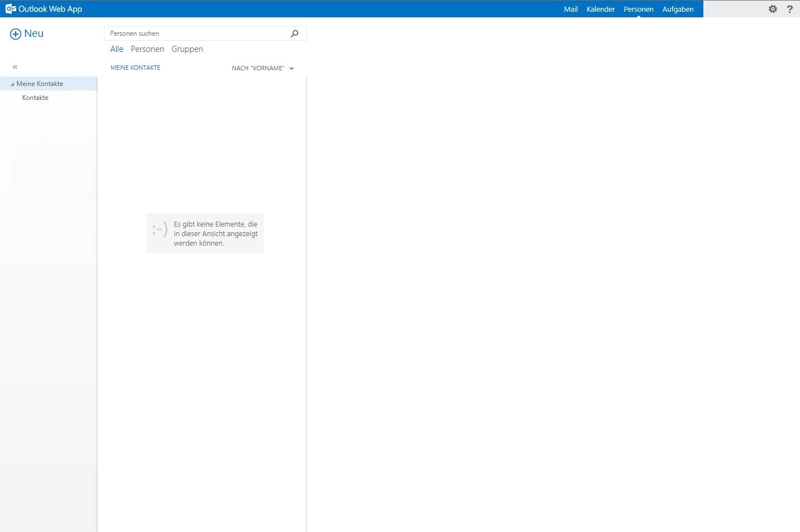This screenshot has height=532, width=800.
Task: Open the settings gear menu
Action: point(773,9)
